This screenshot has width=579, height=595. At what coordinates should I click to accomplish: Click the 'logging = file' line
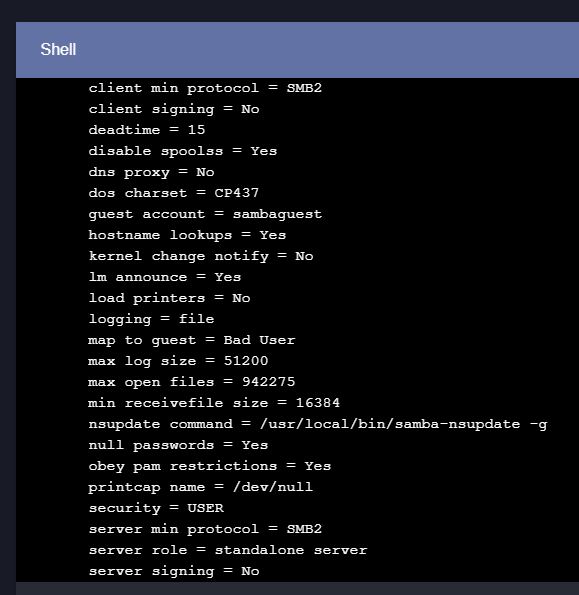151,319
